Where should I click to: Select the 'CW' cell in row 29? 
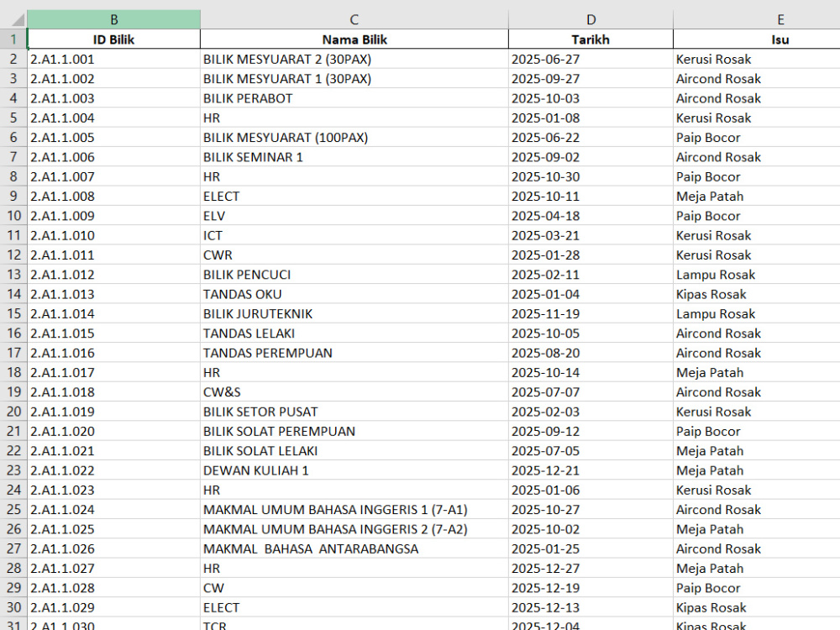(354, 588)
